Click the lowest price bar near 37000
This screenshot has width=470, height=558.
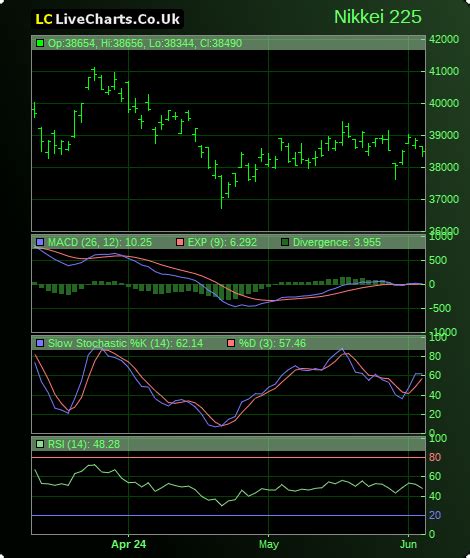222,192
